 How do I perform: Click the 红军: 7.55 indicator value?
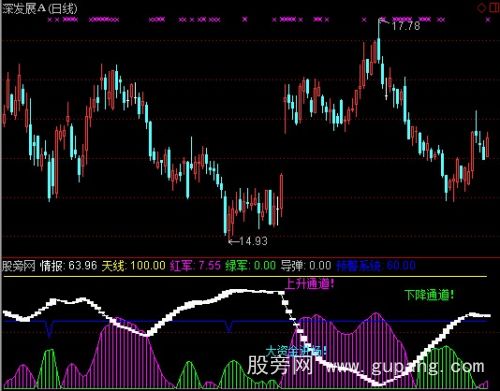(x=195, y=266)
